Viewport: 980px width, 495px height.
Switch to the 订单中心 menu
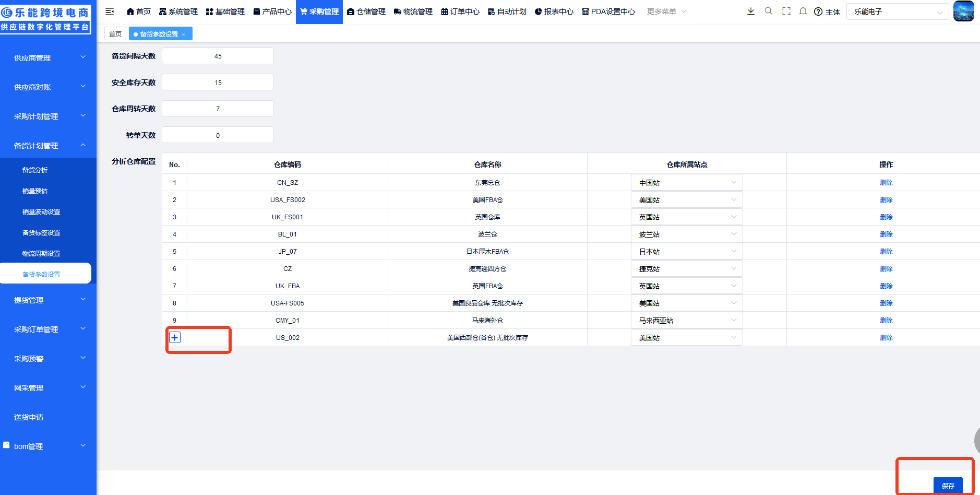click(x=460, y=11)
